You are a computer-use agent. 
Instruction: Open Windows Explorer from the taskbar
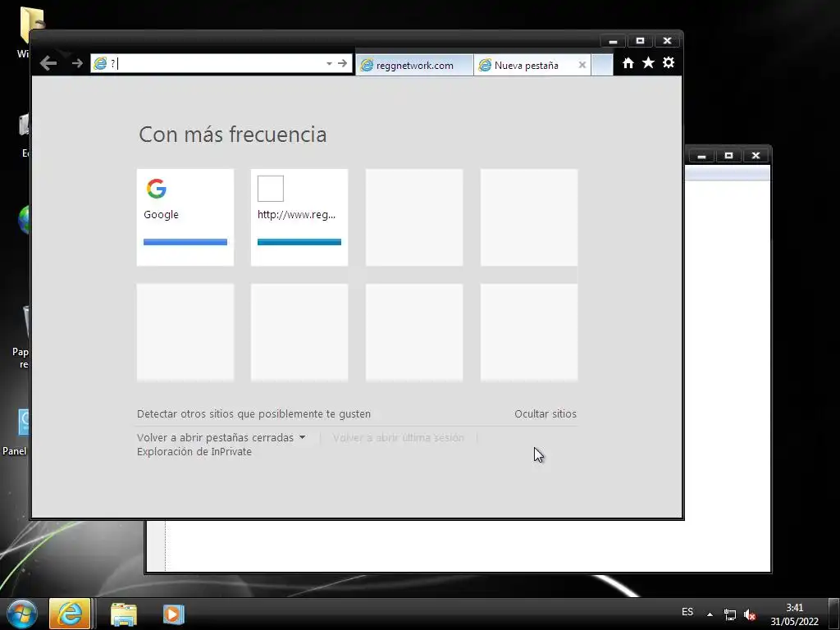(124, 614)
